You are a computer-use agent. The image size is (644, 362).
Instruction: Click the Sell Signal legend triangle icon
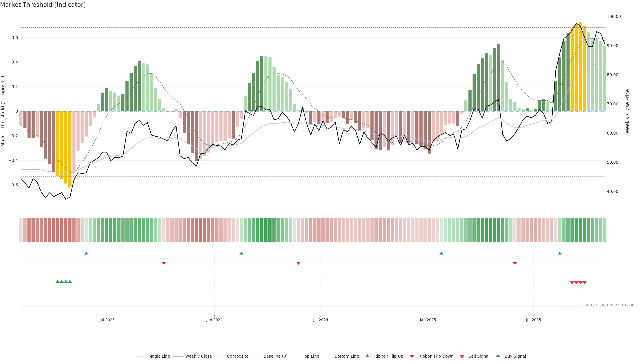coord(462,356)
